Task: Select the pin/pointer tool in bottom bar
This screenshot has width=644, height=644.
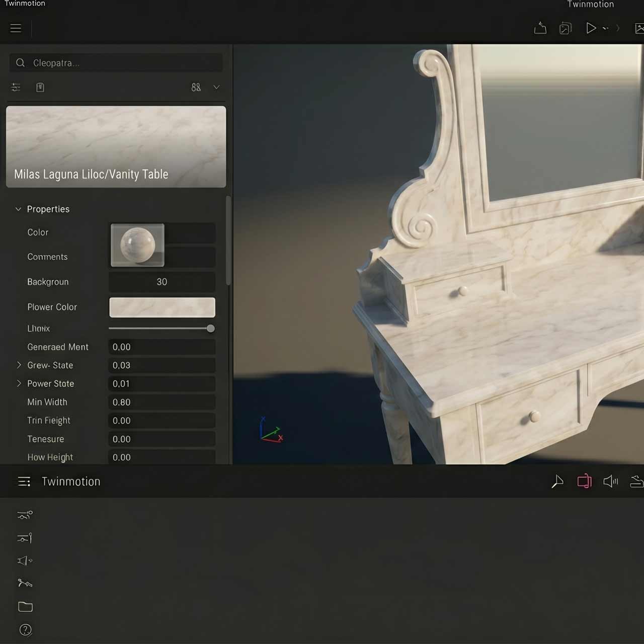Action: (557, 481)
